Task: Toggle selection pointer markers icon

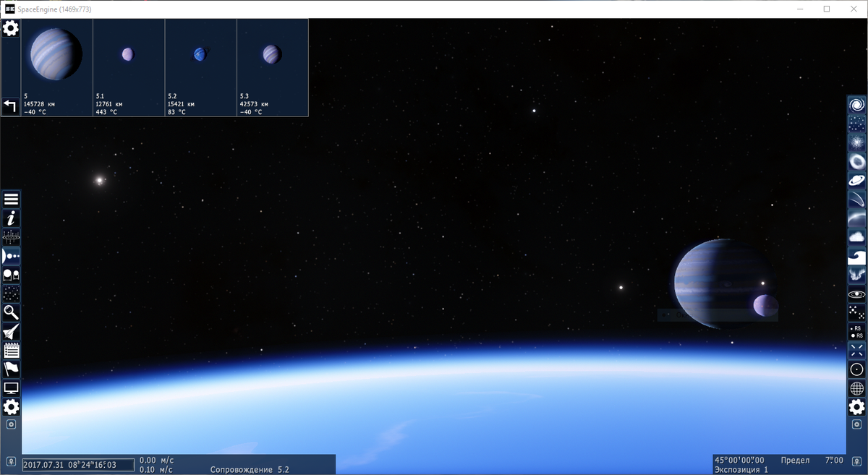Action: [x=857, y=350]
